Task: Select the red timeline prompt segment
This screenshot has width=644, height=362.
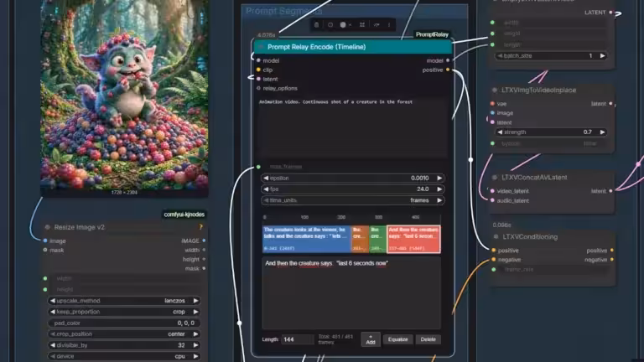Action: 413,239
